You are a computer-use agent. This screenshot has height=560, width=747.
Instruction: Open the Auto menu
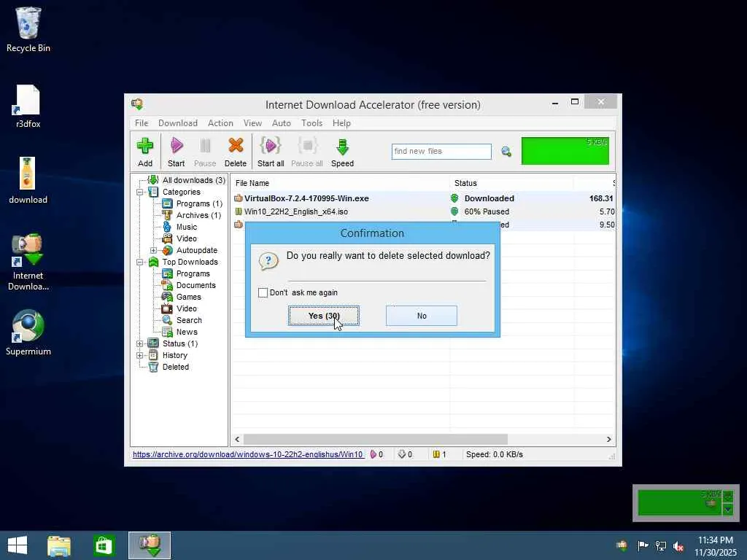[281, 122]
